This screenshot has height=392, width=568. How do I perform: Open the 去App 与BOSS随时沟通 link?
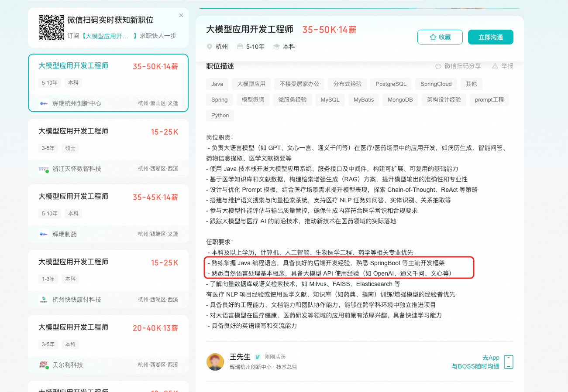tap(475, 362)
